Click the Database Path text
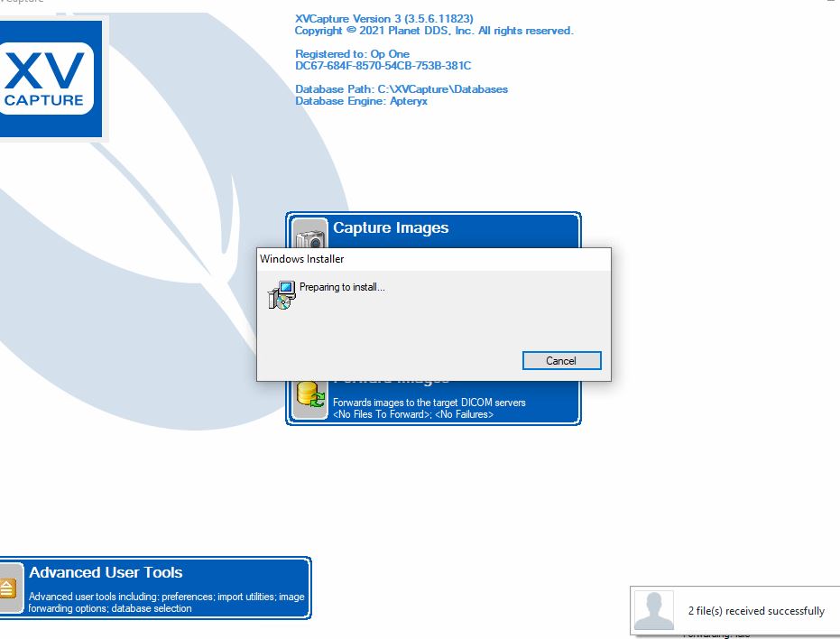840x639 pixels. (402, 89)
